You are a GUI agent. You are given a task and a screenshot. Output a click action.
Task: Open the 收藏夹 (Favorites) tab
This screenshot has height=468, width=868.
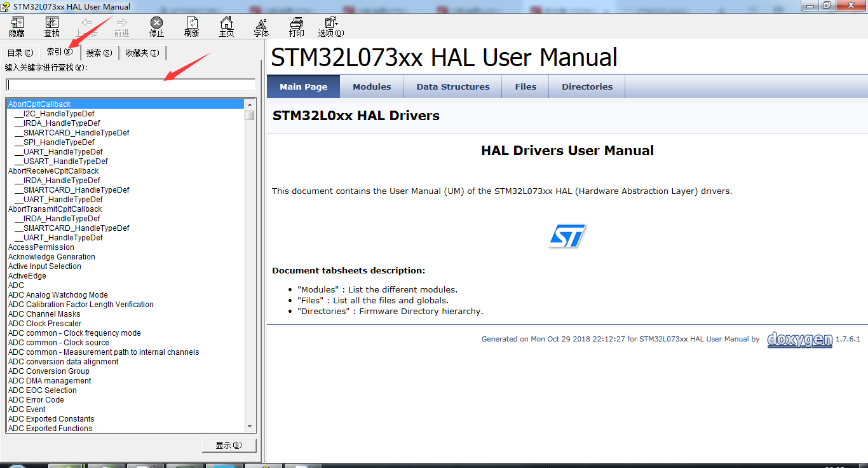coord(142,53)
